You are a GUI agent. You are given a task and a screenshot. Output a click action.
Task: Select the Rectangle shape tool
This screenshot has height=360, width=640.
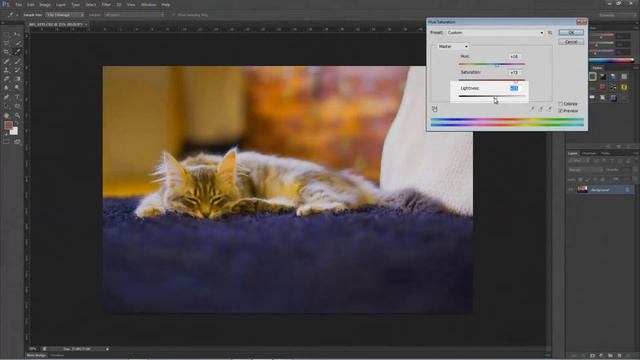point(17,106)
